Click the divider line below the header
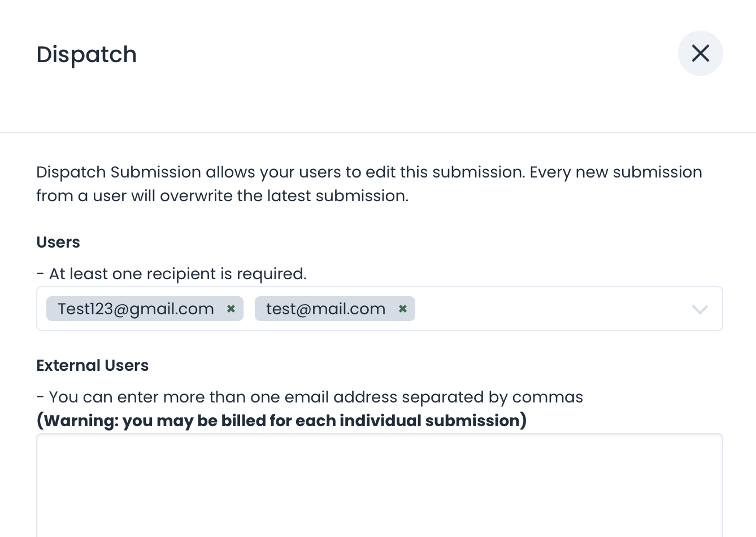The height and width of the screenshot is (537, 756). coord(378,133)
